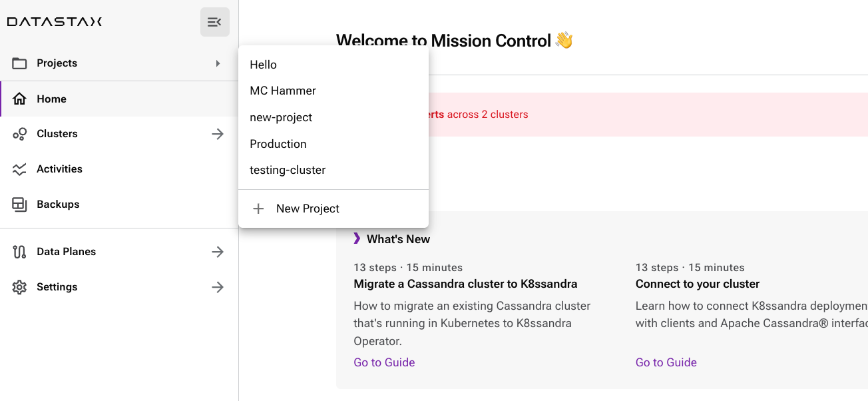Click the Settings gear icon
The image size is (868, 401).
[20, 286]
